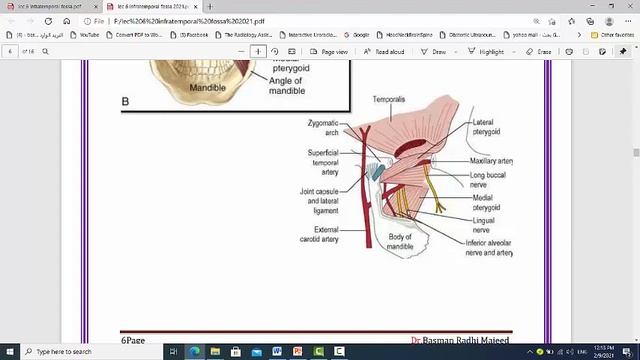The image size is (640, 360).
Task: Toggle the Pin toolbar button
Action: pyautogui.click(x=623, y=51)
